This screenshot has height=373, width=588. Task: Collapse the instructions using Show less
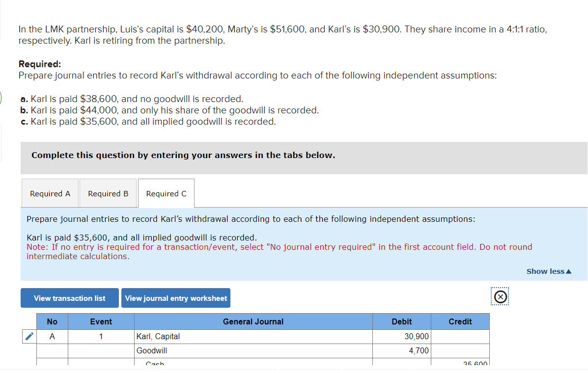pyautogui.click(x=549, y=271)
